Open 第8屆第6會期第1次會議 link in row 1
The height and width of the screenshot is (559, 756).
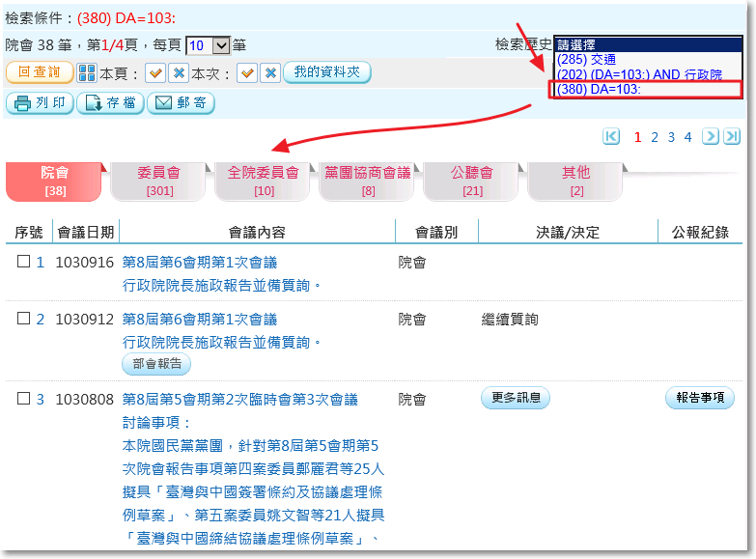pos(200,262)
